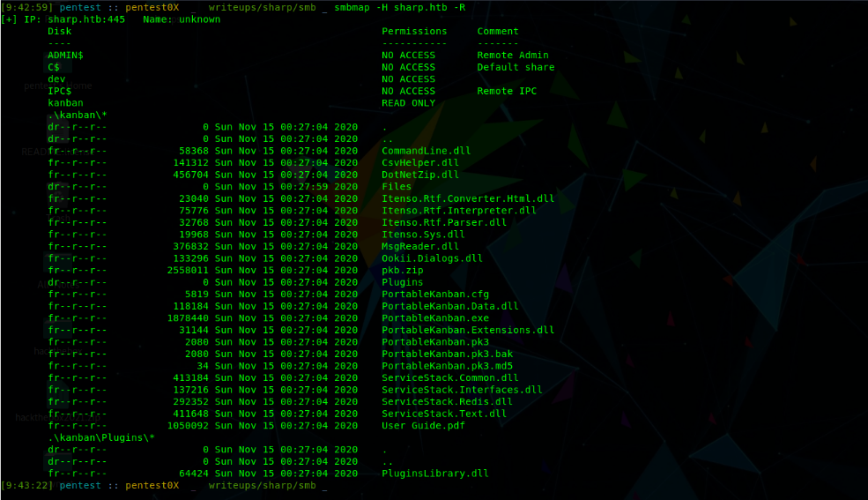Screen dimensions: 868x500
Task: Select 'ServiceStack.Redis.dll' entry
Action: coord(448,402)
